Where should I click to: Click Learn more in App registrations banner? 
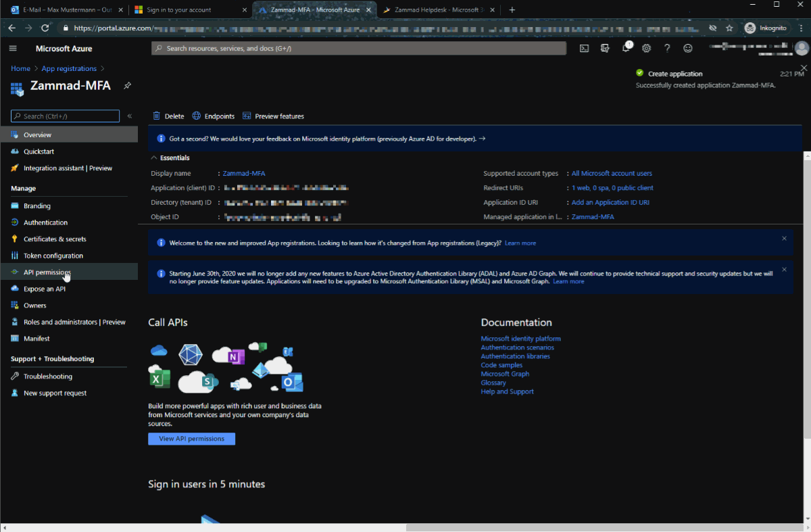click(520, 243)
